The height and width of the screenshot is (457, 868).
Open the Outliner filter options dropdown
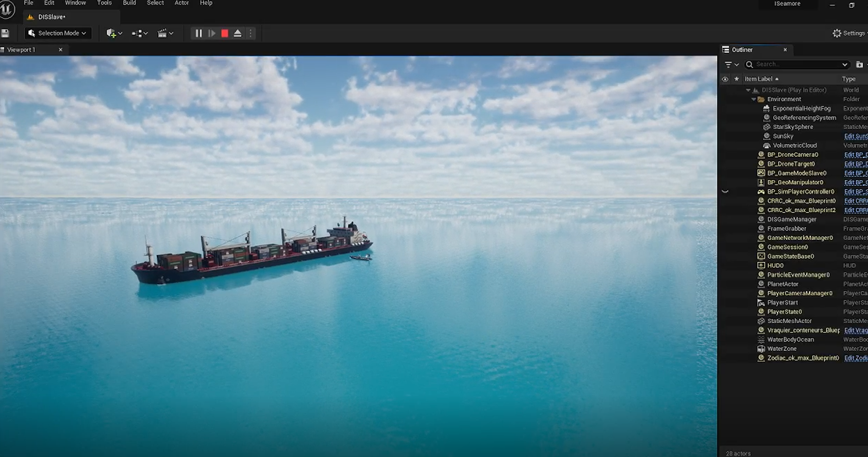[x=731, y=65]
